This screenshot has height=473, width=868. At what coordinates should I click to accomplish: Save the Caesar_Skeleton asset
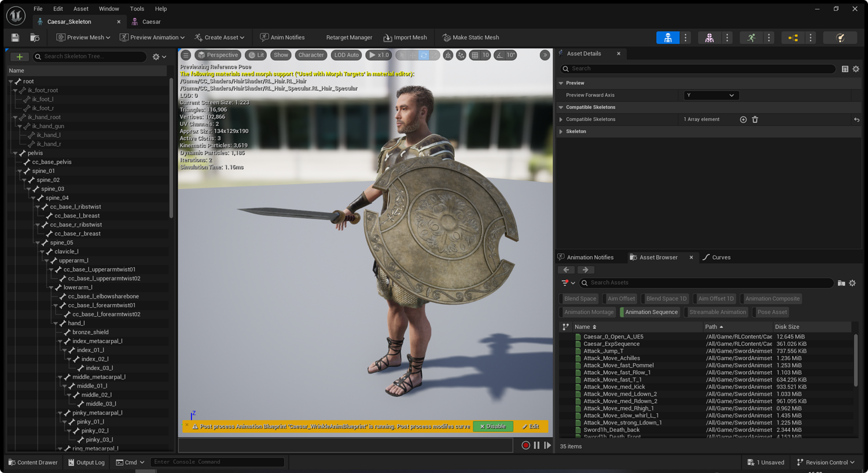tap(15, 38)
